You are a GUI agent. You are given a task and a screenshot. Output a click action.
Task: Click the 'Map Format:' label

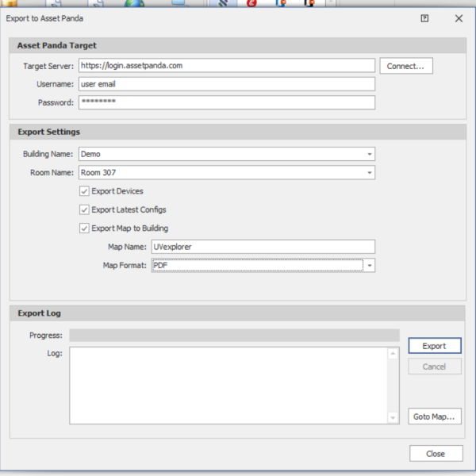(125, 266)
